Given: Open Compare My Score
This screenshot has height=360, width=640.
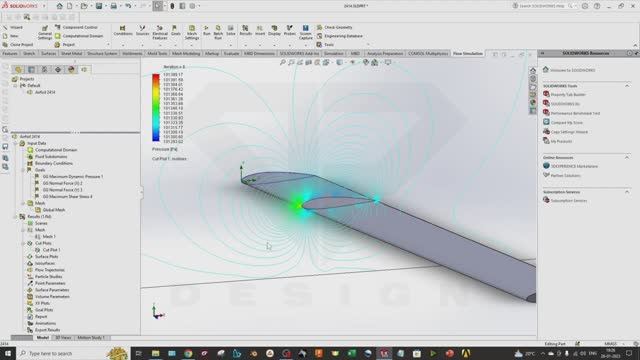Looking at the screenshot, I should [562, 122].
